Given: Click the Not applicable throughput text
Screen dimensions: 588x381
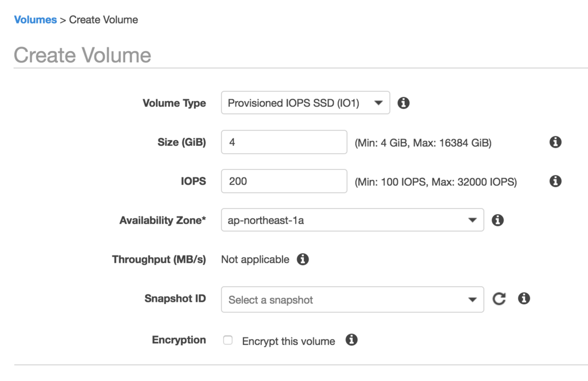Looking at the screenshot, I should point(255,259).
